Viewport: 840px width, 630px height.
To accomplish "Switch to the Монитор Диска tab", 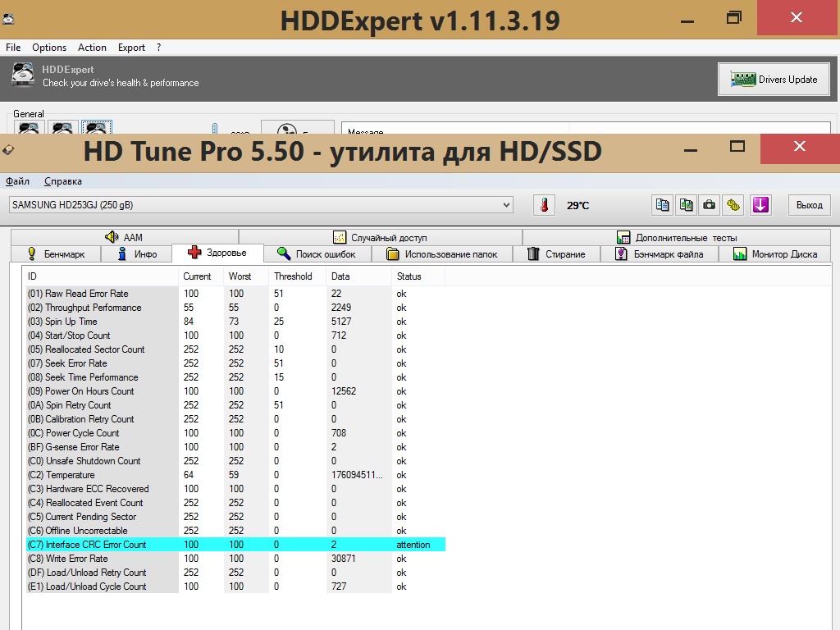I will (x=774, y=253).
